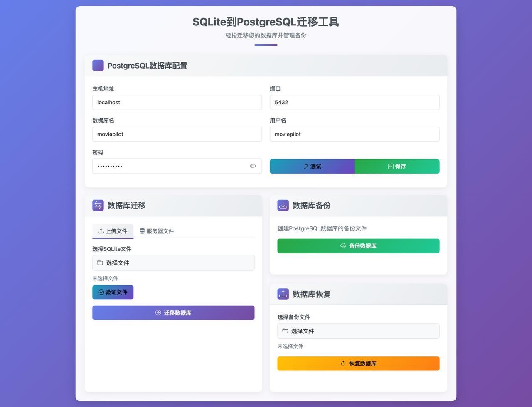
Task: Click the 数据库迁移 heading
Action: click(127, 206)
